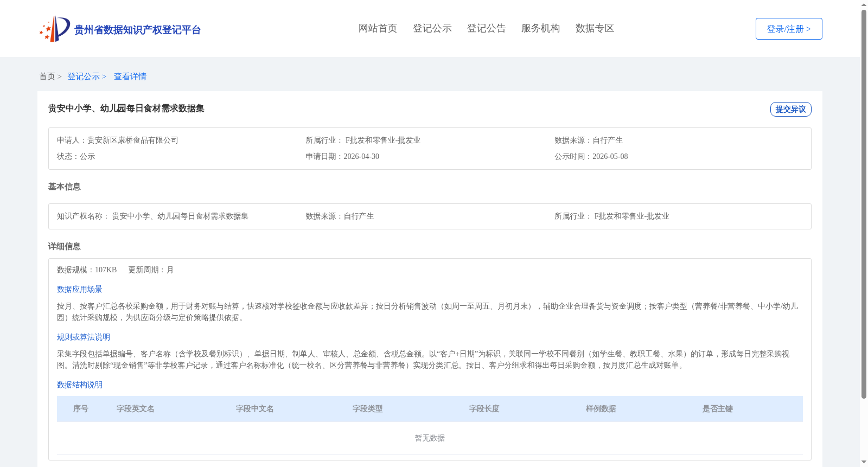The height and width of the screenshot is (467, 868).
Task: Select top 数据来源:自行产生 text
Action: point(589,140)
